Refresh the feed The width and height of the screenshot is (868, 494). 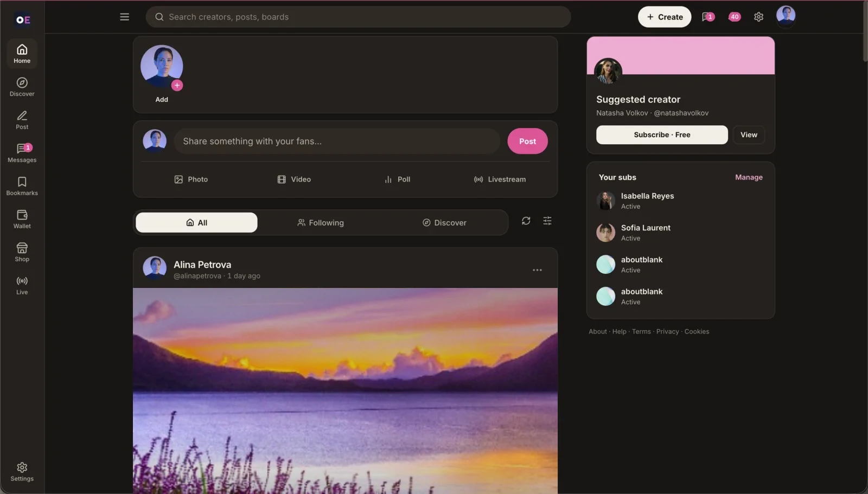(x=526, y=221)
